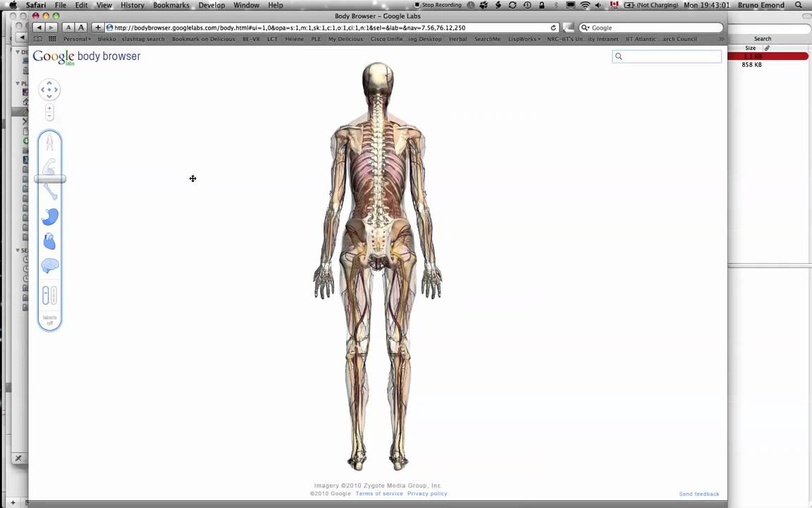
Task: Toggle the labels off control
Action: (x=50, y=320)
